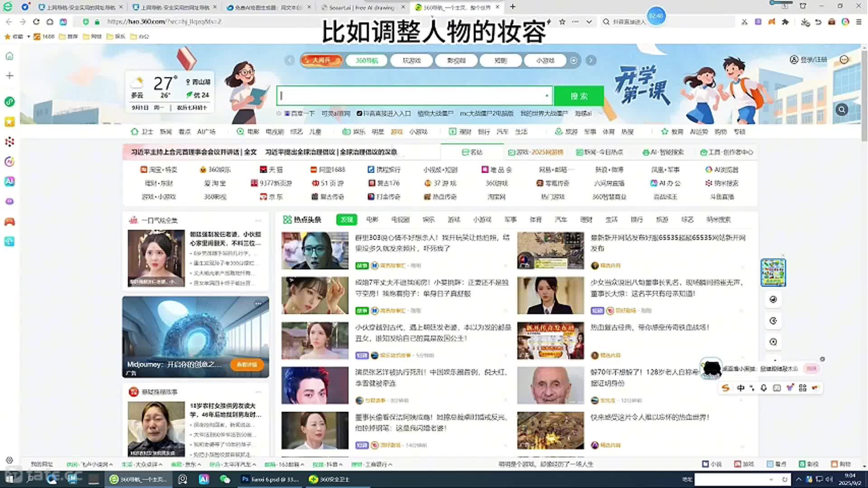This screenshot has height=488, width=868.
Task: Click inside the main search input field
Action: (x=407, y=95)
